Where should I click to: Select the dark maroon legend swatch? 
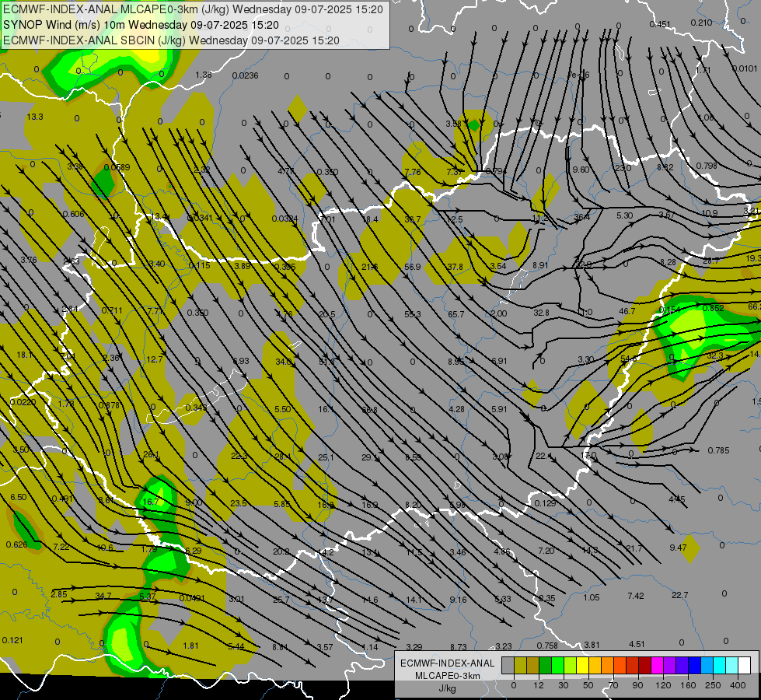[645, 665]
